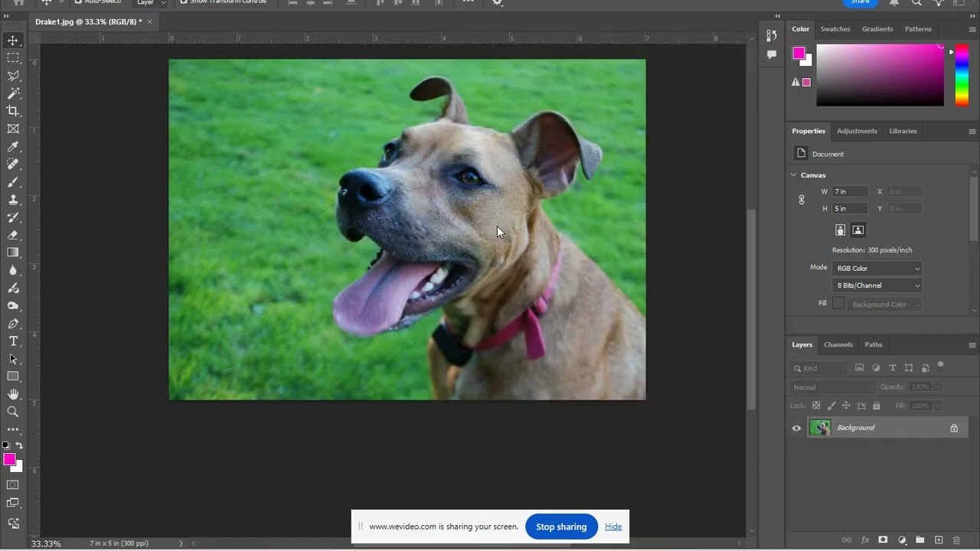Image resolution: width=980 pixels, height=551 pixels.
Task: Open the Layers panel menu
Action: coord(972,344)
